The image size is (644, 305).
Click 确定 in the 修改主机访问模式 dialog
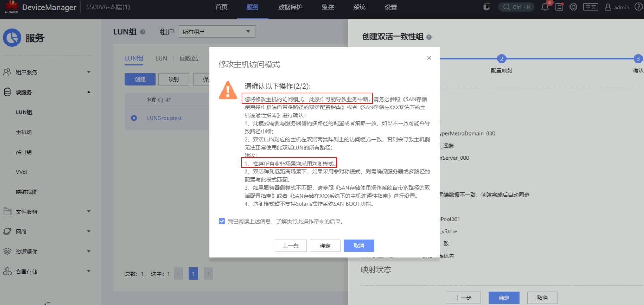[x=325, y=246]
